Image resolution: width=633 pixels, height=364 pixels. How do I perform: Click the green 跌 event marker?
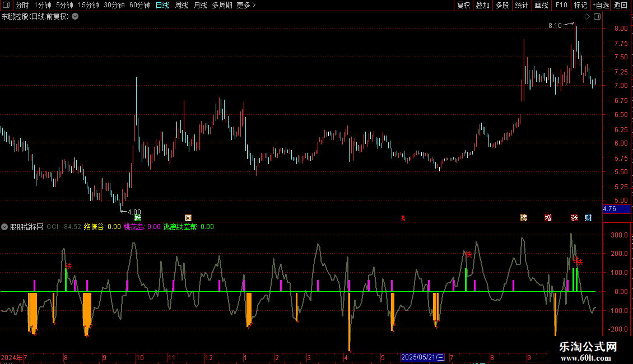pos(138,218)
